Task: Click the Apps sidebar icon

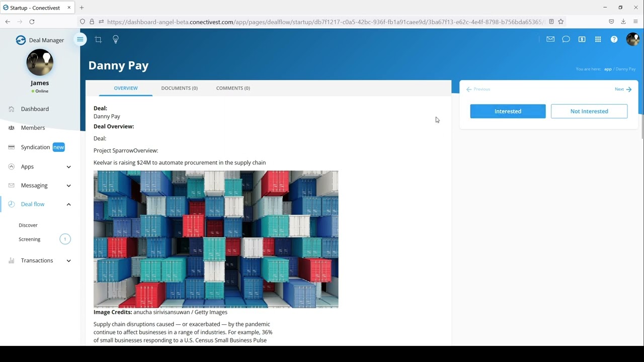Action: [x=12, y=166]
